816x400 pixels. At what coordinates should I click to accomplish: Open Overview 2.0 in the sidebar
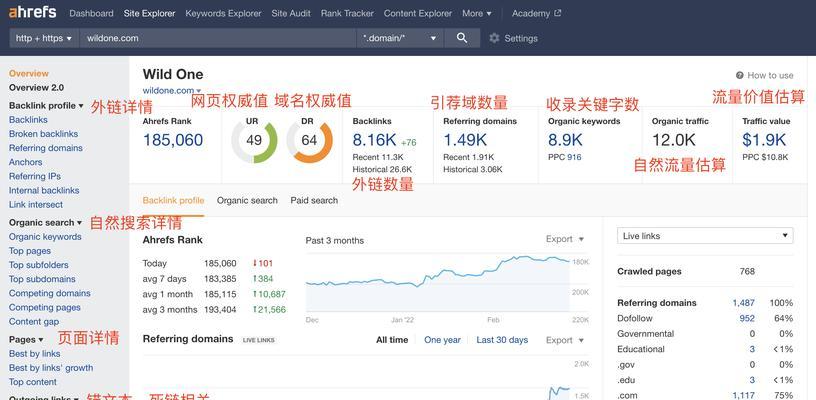point(36,88)
